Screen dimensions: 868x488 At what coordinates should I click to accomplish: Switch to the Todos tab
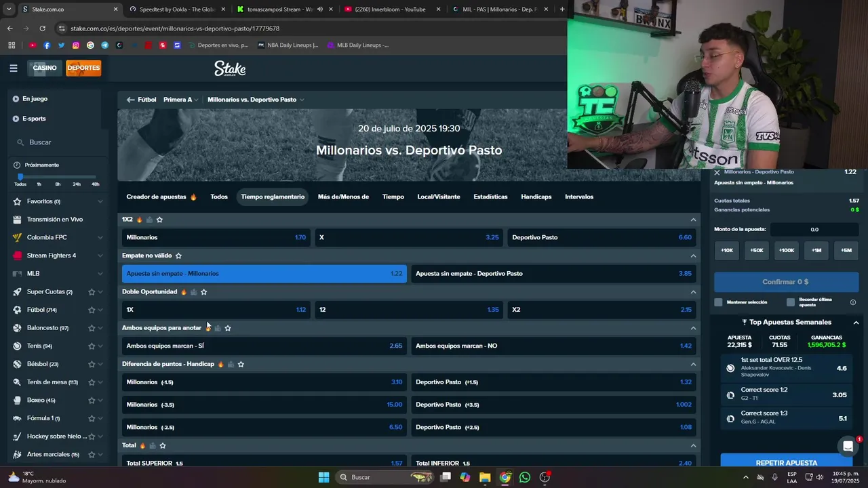[x=219, y=197]
